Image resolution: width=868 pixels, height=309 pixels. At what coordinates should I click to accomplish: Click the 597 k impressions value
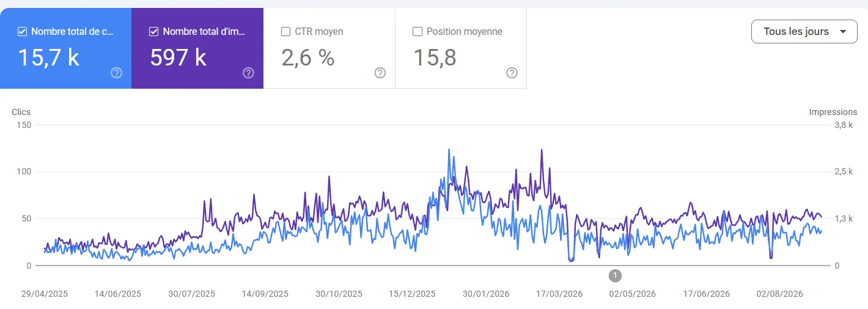click(178, 58)
